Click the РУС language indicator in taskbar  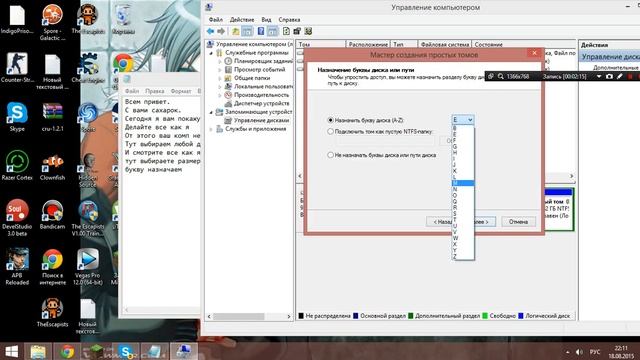595,352
